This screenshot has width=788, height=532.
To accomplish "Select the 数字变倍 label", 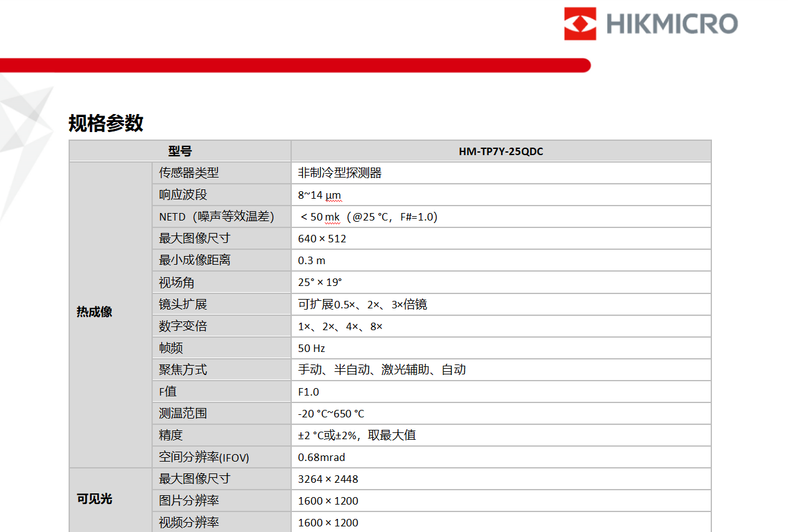I will 183,326.
